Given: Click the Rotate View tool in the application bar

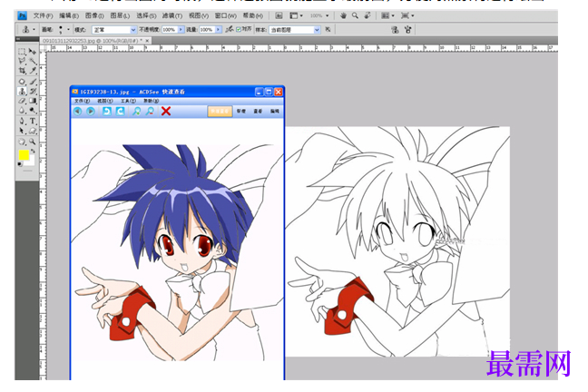Looking at the screenshot, I should click(367, 15).
